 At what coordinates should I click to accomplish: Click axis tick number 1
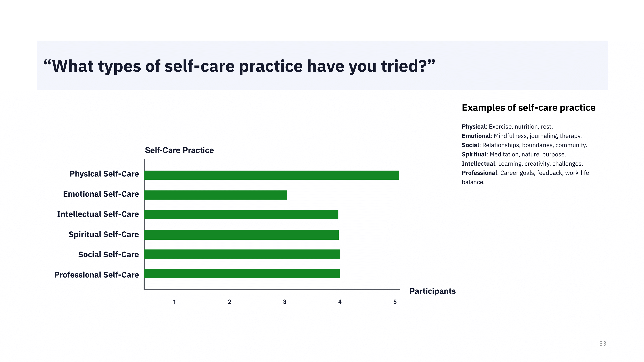[174, 302]
